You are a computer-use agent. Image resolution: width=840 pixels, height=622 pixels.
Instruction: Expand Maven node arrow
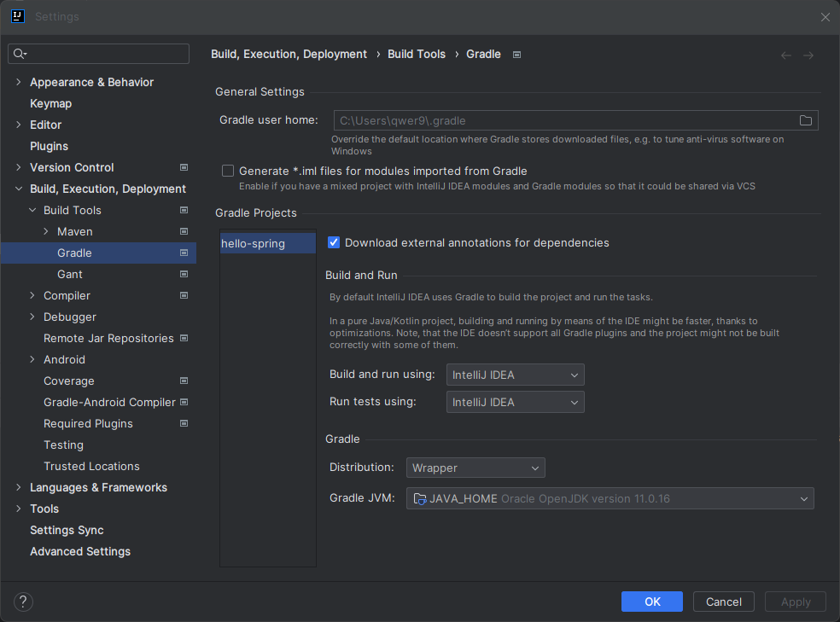click(46, 232)
